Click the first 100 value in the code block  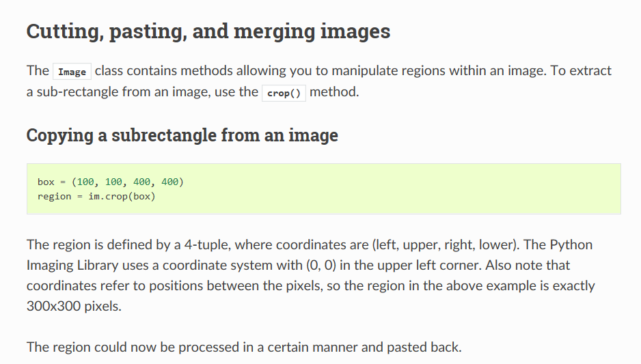tap(85, 182)
